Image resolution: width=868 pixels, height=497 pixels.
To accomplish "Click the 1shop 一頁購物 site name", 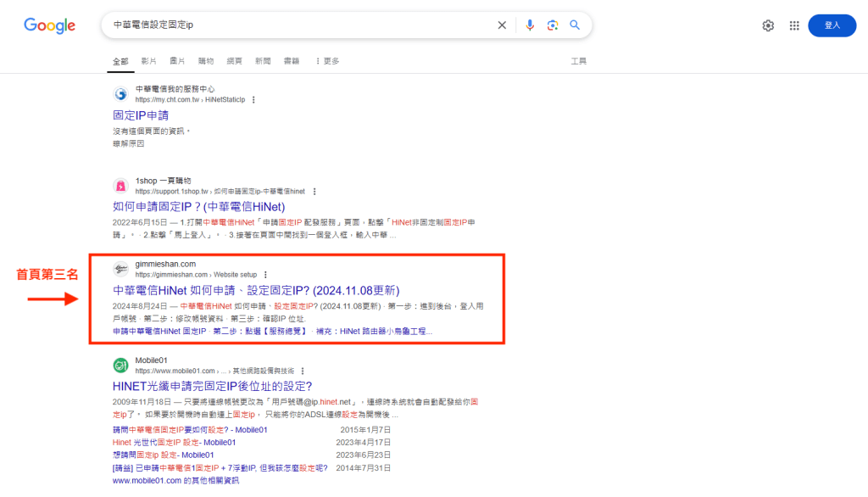I will [x=164, y=181].
